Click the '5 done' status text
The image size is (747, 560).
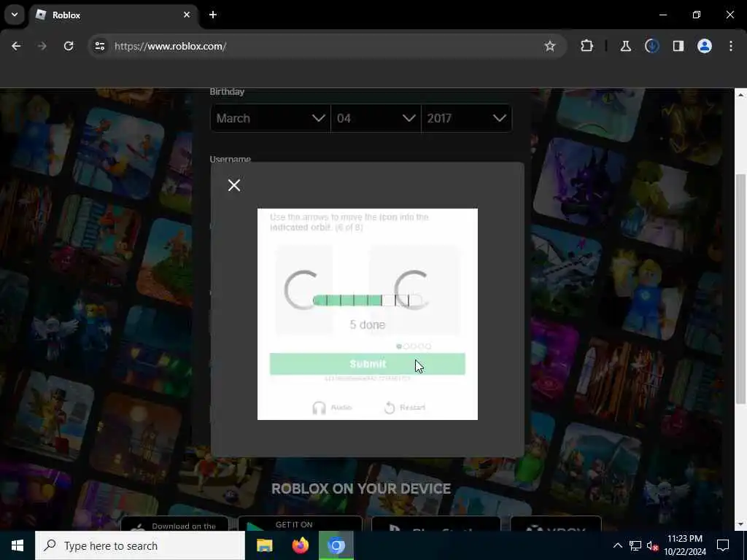368,324
